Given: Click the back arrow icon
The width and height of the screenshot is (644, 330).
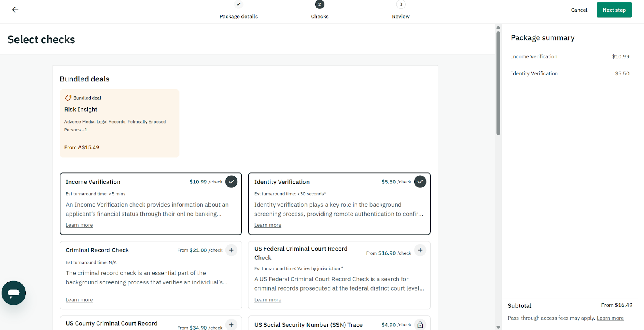Looking at the screenshot, I should click(x=15, y=10).
